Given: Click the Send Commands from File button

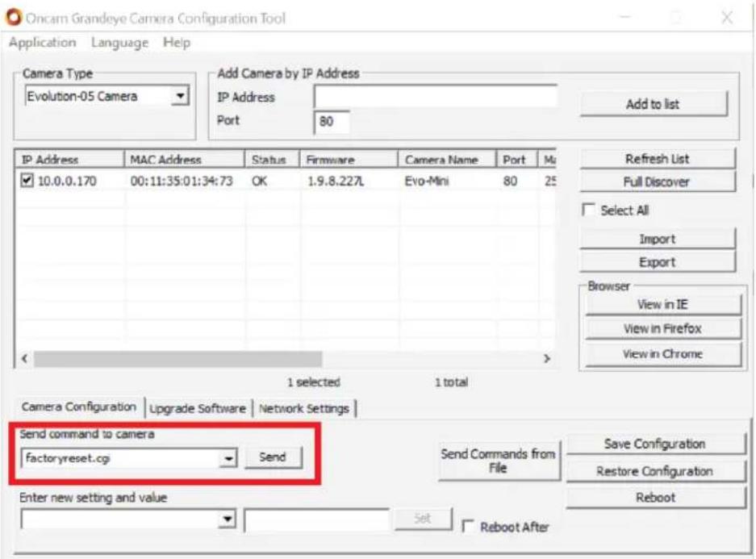Looking at the screenshot, I should tap(499, 461).
